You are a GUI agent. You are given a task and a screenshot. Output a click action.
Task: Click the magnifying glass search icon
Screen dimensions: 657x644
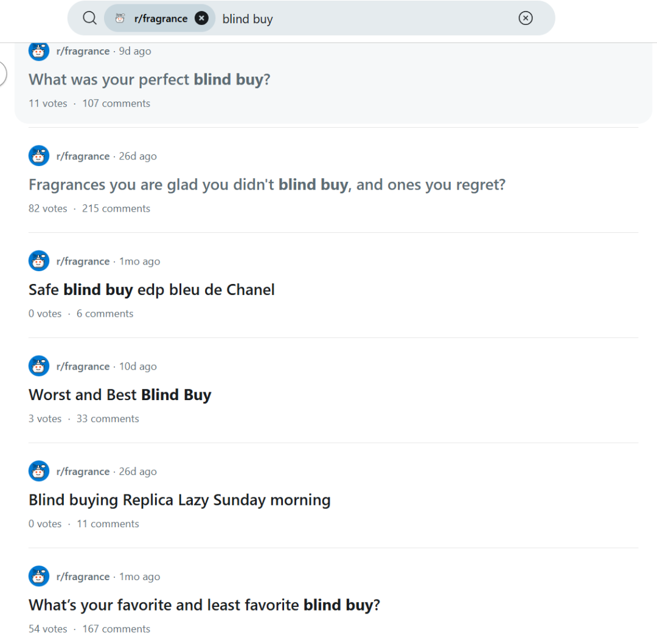click(89, 18)
